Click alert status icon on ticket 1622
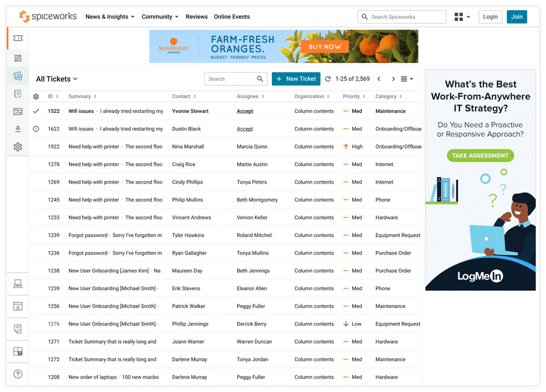 click(36, 129)
